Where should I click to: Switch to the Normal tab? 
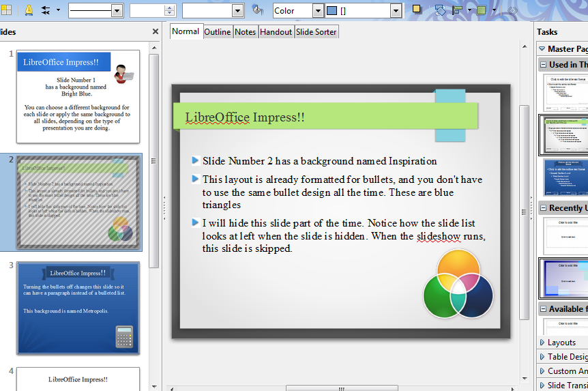pyautogui.click(x=186, y=31)
